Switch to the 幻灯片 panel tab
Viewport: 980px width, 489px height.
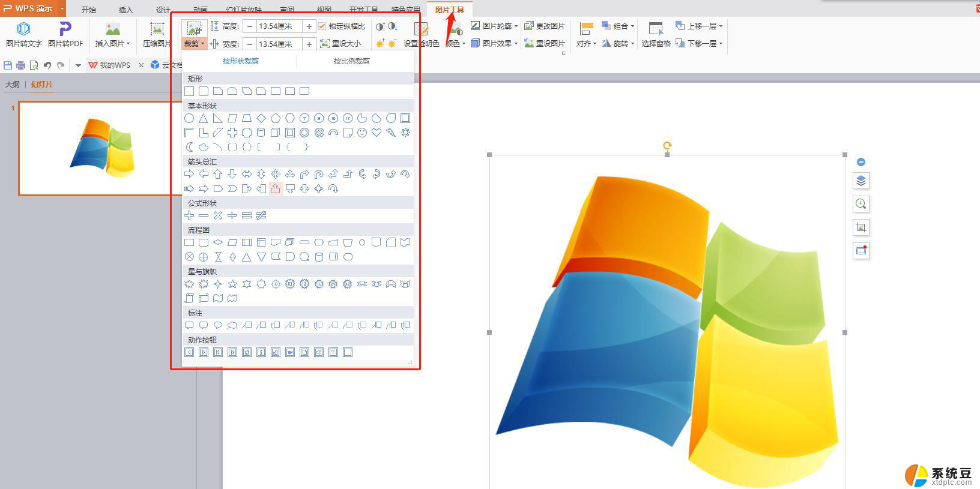[x=41, y=85]
